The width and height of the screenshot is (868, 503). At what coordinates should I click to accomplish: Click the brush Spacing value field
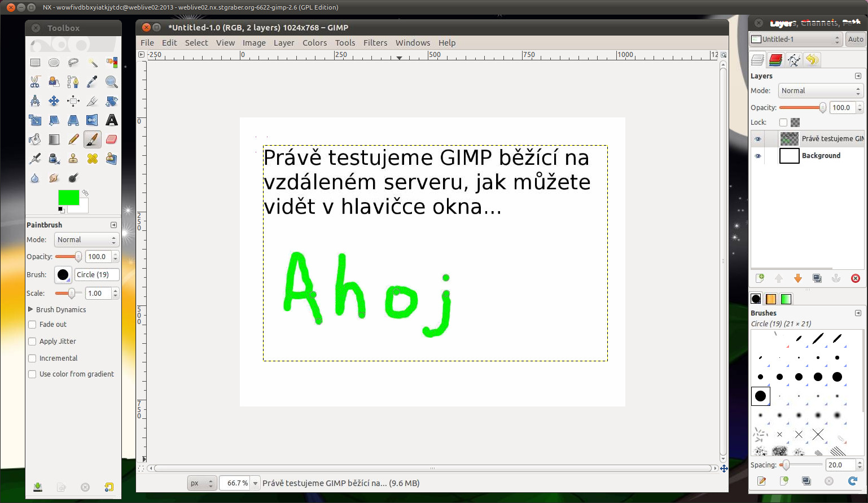point(841,465)
